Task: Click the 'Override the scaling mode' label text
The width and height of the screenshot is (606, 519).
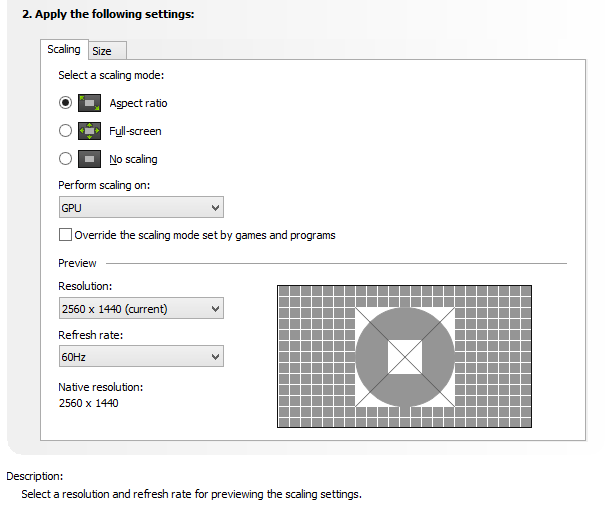Action: [205, 236]
